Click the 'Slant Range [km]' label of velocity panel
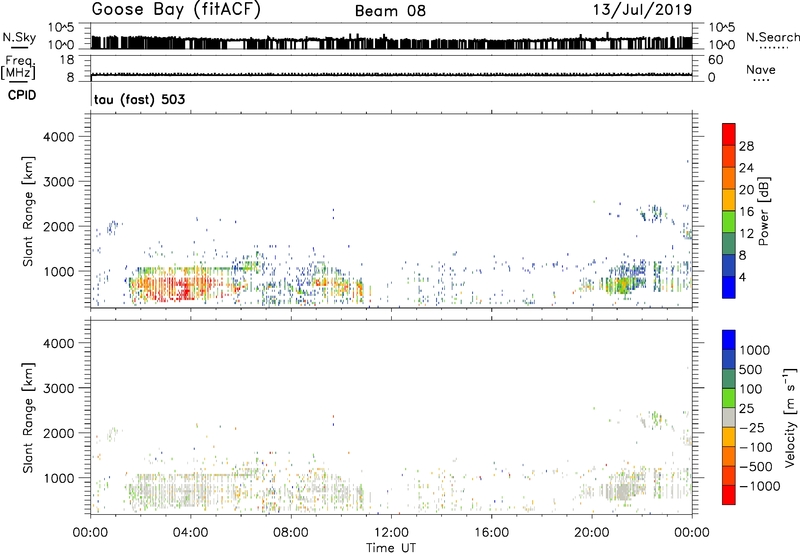The image size is (800, 554). 28,418
